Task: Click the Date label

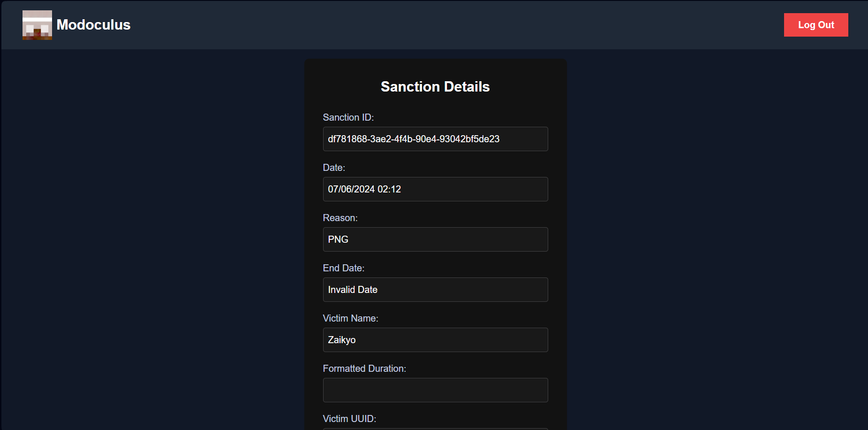Action: (334, 168)
